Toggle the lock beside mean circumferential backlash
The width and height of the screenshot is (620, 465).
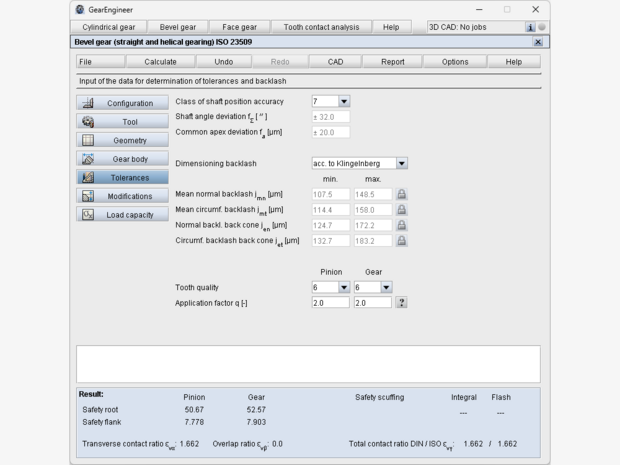(402, 210)
